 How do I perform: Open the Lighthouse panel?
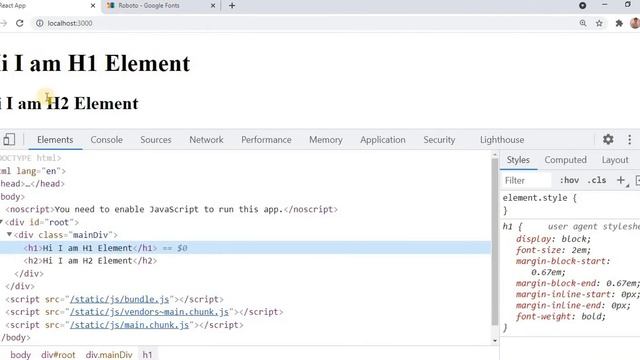coord(502,140)
